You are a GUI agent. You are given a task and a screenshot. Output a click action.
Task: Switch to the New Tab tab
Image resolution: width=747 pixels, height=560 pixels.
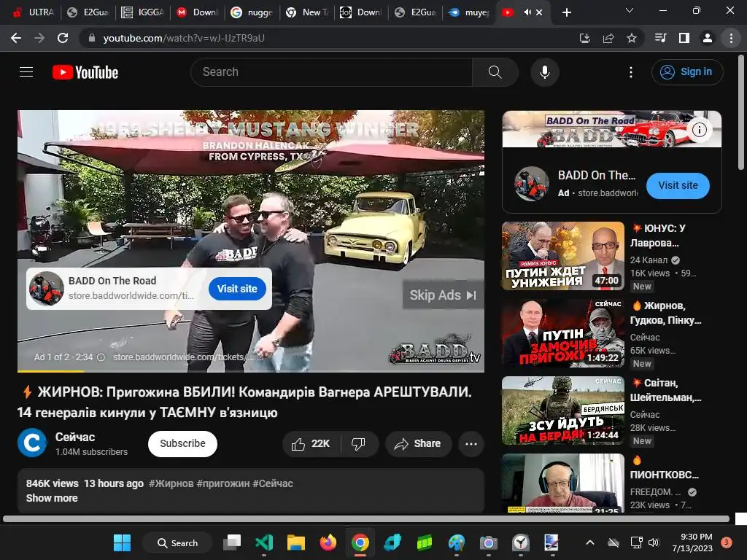click(x=307, y=12)
